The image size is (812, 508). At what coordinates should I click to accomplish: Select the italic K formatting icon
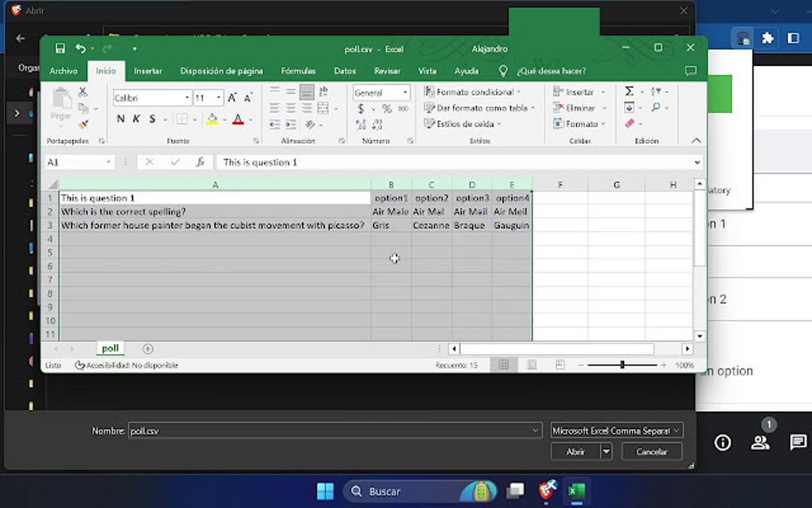(135, 119)
